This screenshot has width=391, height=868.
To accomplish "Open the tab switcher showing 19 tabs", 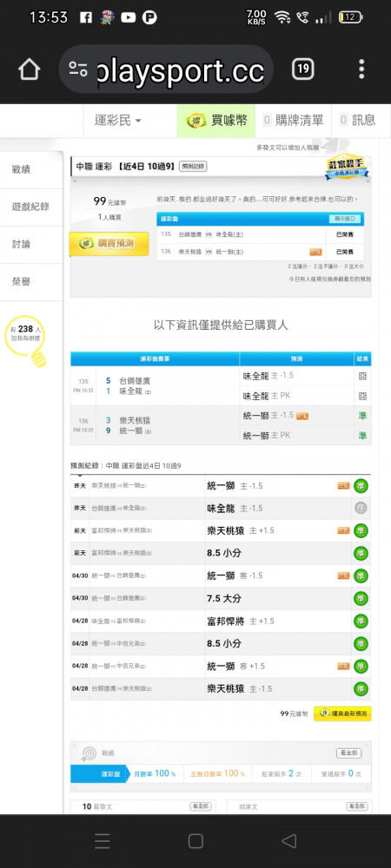I will pyautogui.click(x=303, y=69).
